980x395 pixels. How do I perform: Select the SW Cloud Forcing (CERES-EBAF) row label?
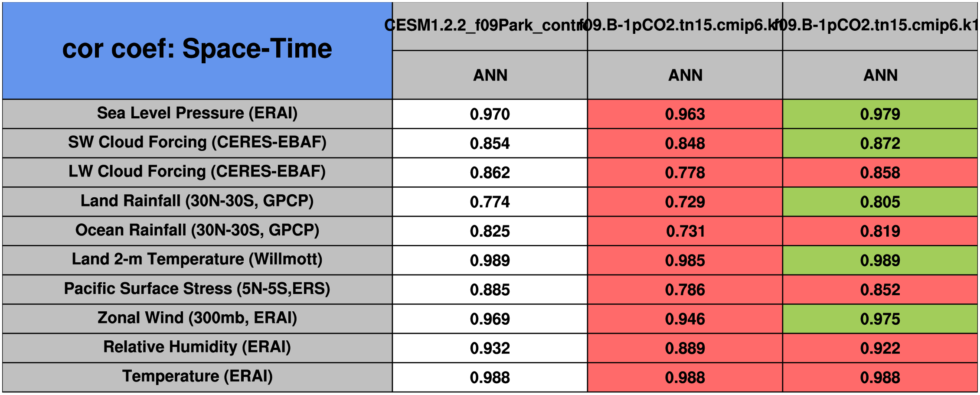(197, 143)
